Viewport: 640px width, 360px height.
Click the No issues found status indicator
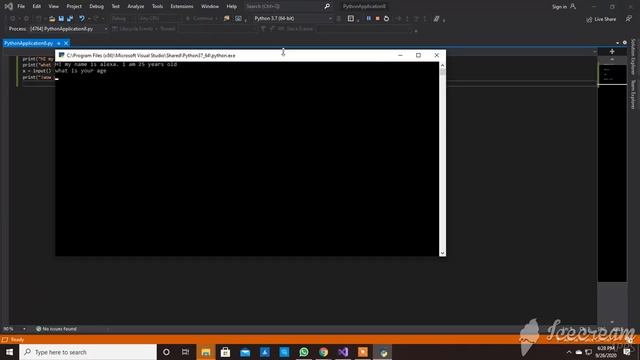click(x=56, y=329)
